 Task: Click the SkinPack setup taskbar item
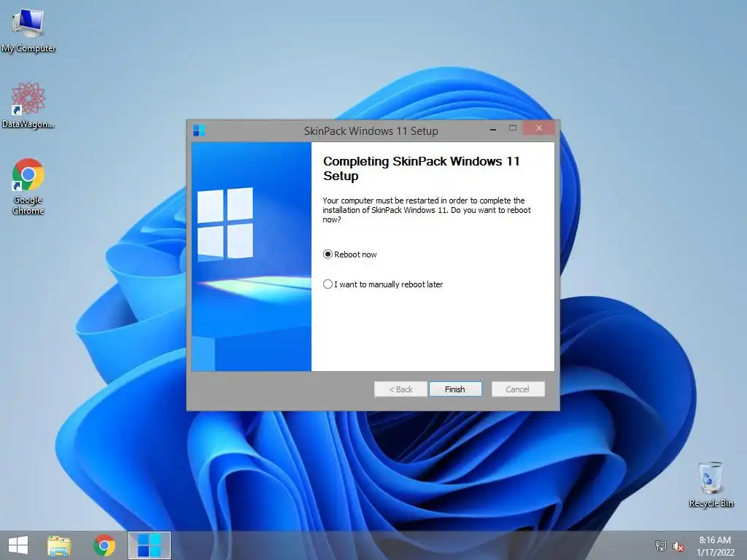click(x=149, y=545)
